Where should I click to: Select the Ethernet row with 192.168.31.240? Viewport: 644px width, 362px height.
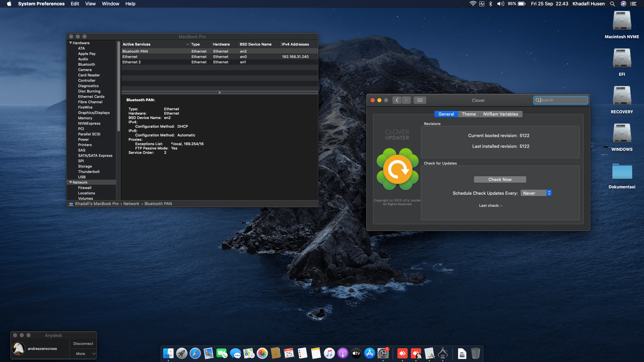(x=220, y=57)
